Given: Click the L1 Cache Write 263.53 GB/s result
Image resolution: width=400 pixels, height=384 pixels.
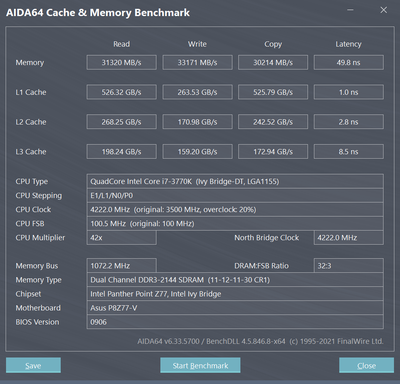Looking at the screenshot, I should 197,92.
